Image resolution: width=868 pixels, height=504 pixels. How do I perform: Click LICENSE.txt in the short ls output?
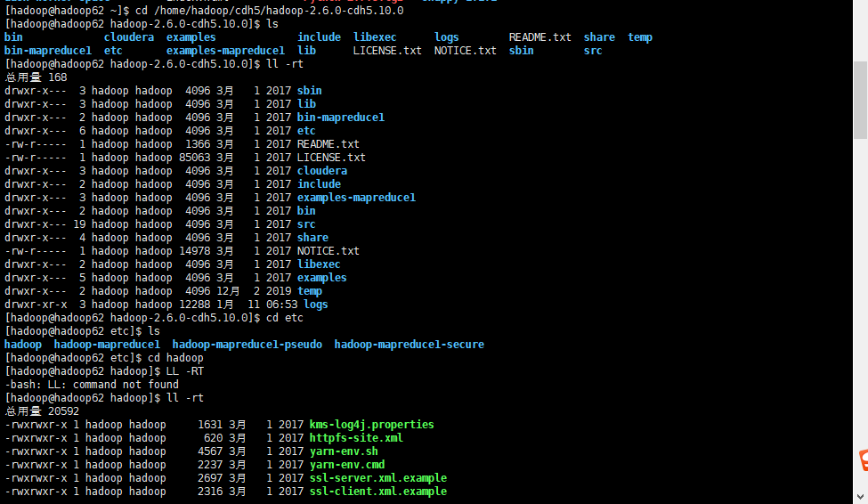(387, 51)
